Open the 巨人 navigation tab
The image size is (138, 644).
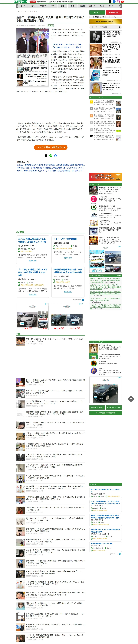coord(33,6)
